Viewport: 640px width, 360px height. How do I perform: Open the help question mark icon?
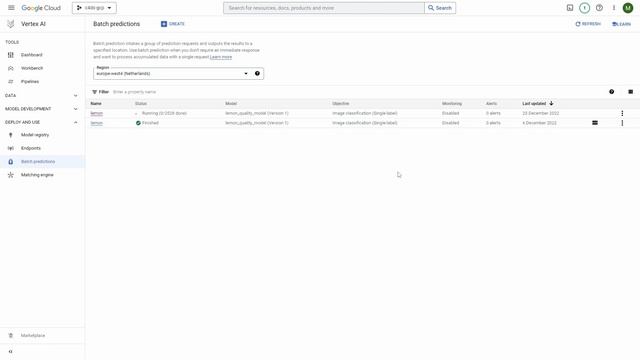point(599,8)
